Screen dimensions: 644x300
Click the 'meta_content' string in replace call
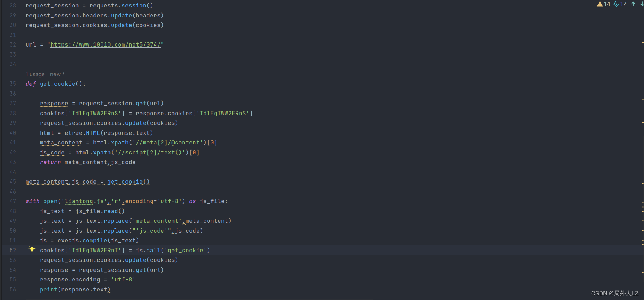(x=157, y=221)
